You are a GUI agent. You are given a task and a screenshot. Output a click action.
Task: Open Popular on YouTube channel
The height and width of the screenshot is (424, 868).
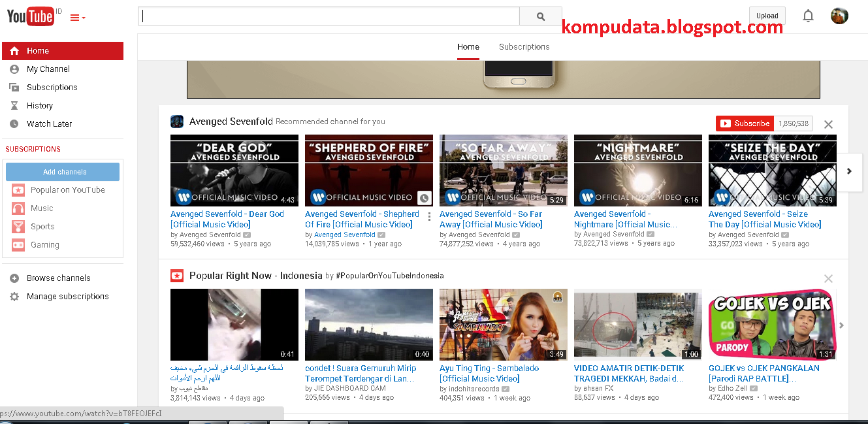point(68,190)
